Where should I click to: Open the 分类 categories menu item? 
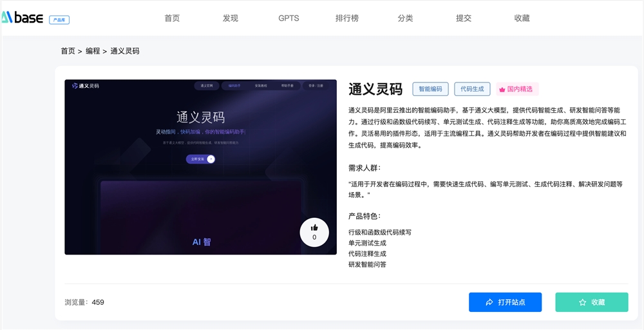(405, 18)
